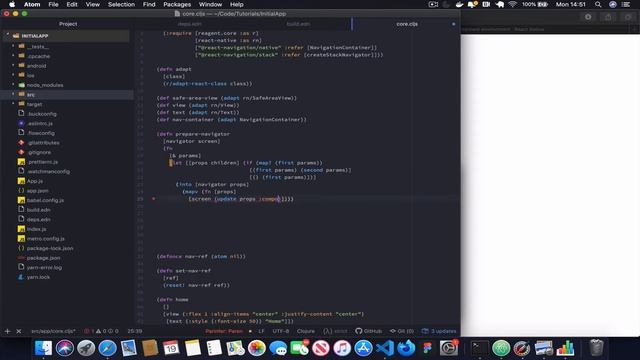
Task: Click the GitHub status bar item
Action: 369,331
